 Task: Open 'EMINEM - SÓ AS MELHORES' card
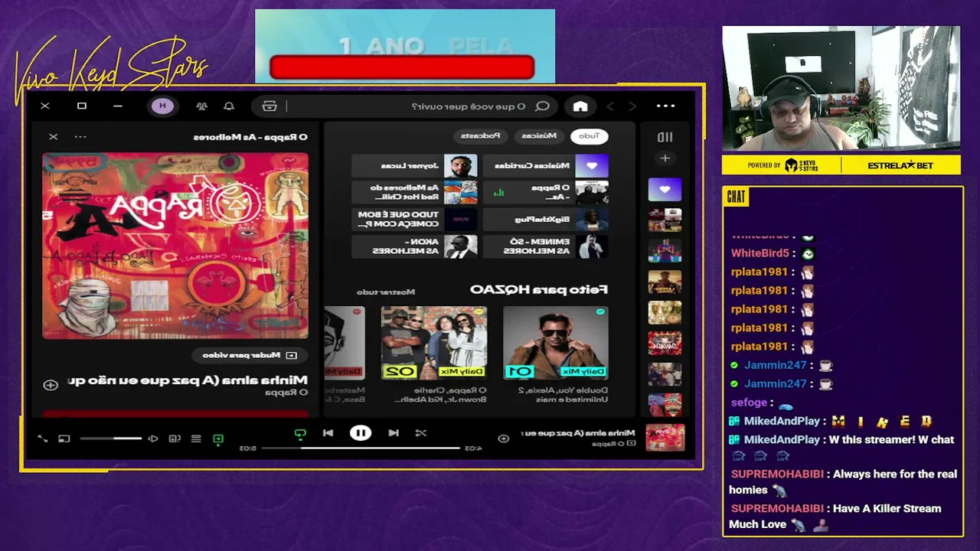click(547, 246)
